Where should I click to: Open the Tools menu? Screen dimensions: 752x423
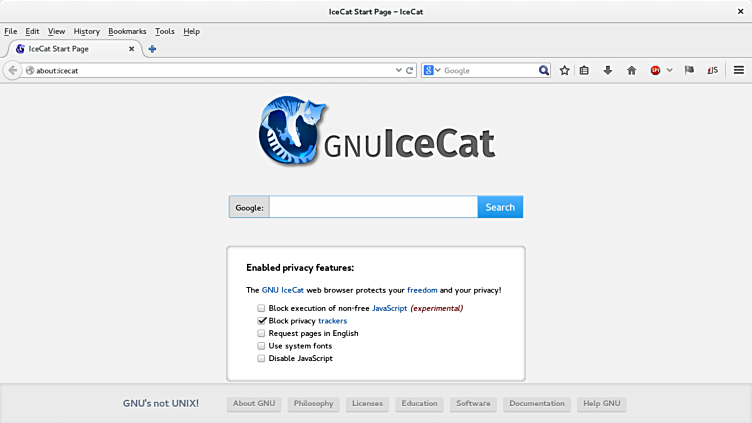(164, 31)
